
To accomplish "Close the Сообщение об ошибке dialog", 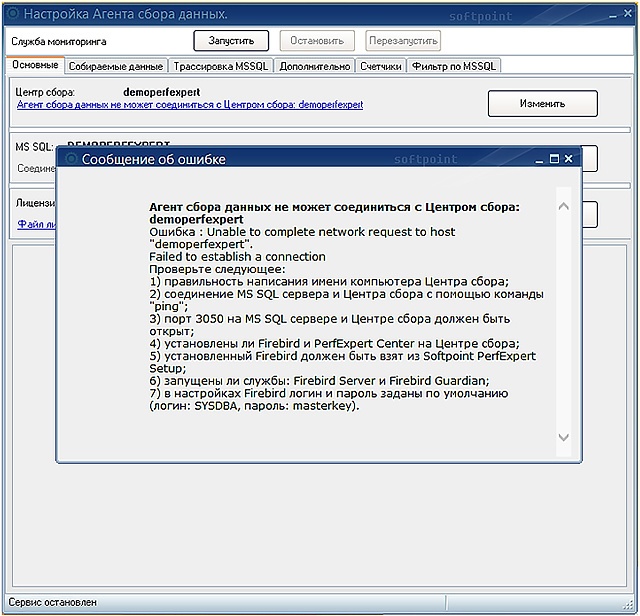I will (569, 158).
